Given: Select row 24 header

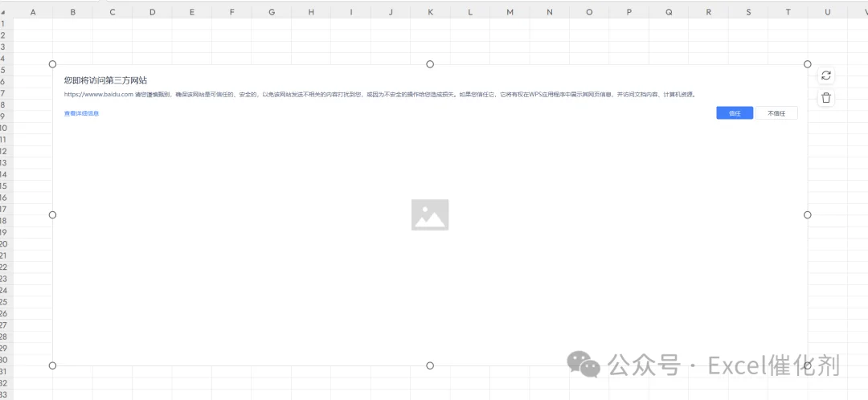Looking at the screenshot, I should 6,291.
